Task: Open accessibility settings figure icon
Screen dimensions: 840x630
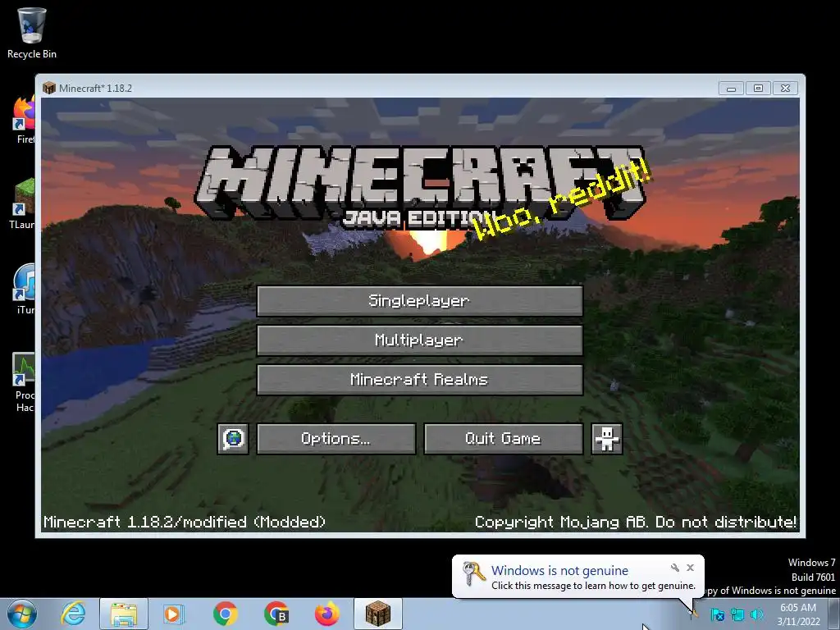Action: (606, 439)
